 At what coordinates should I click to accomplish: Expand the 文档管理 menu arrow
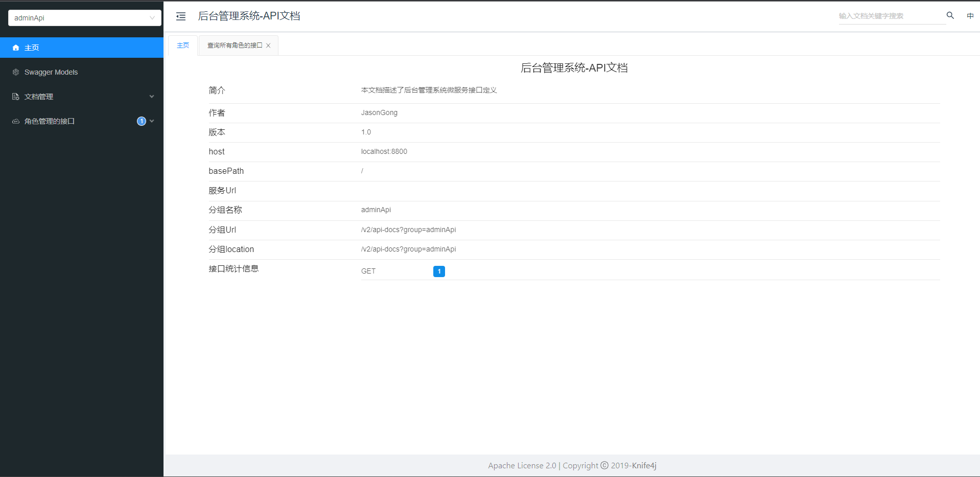tap(151, 97)
